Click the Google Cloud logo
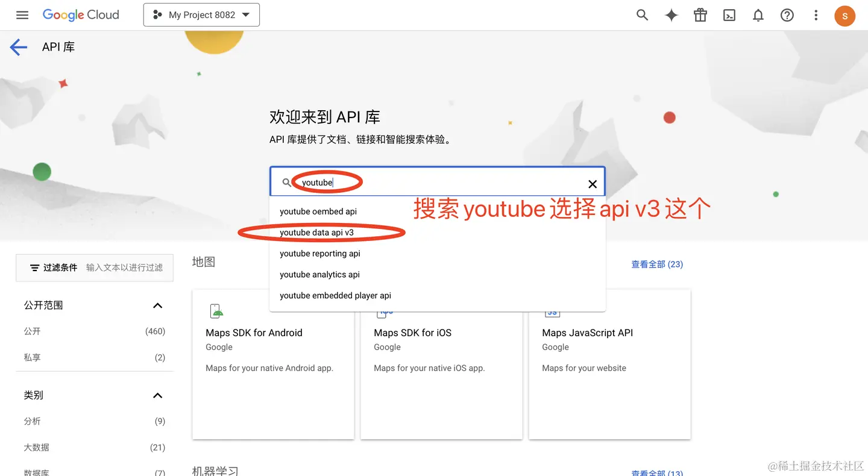Screen dimensions: 868x476 [81, 15]
